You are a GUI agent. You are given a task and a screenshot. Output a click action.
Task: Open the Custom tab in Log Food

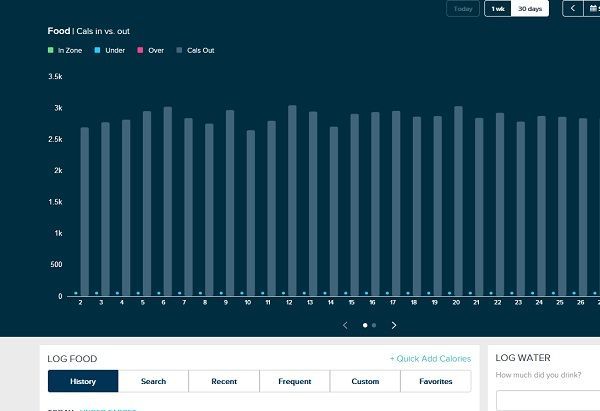pyautogui.click(x=365, y=381)
